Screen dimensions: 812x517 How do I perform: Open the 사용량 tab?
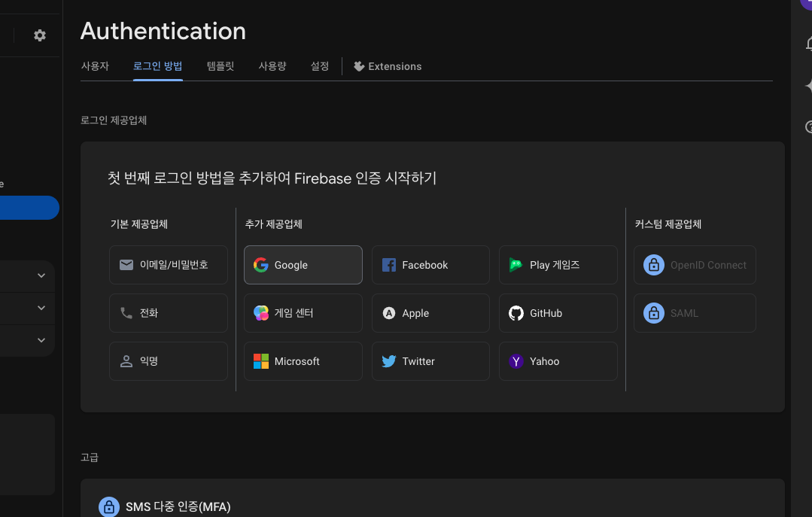point(272,66)
